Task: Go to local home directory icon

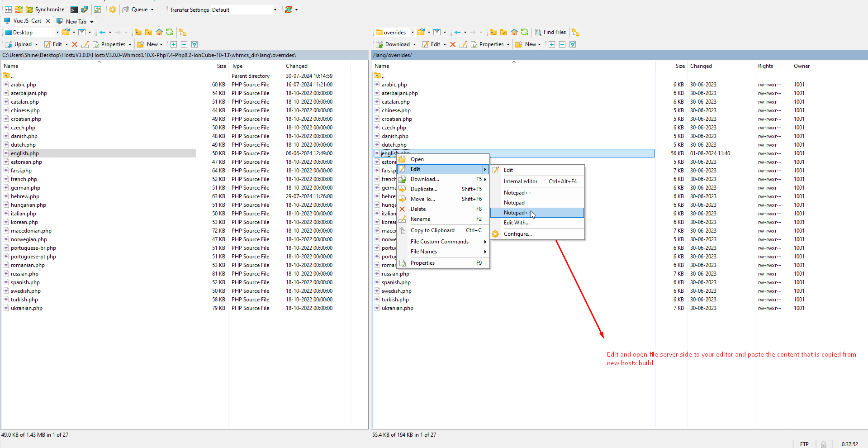Action: click(x=159, y=32)
